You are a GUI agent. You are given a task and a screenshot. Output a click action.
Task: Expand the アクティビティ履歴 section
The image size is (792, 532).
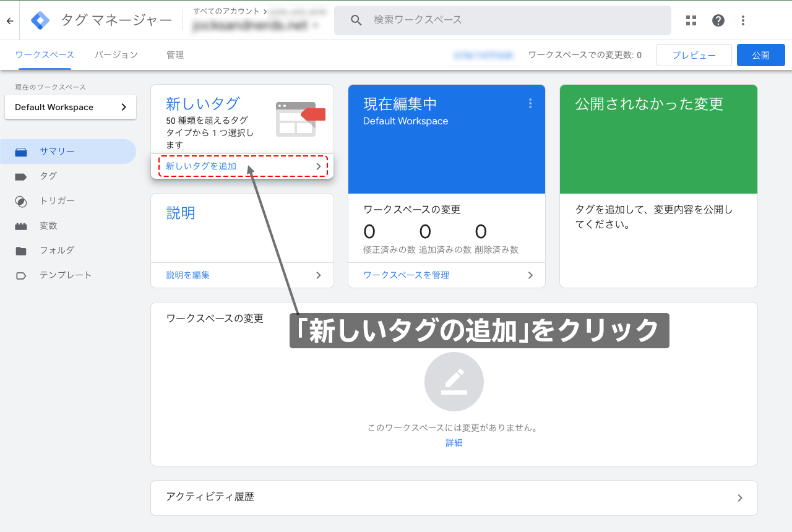point(740,498)
